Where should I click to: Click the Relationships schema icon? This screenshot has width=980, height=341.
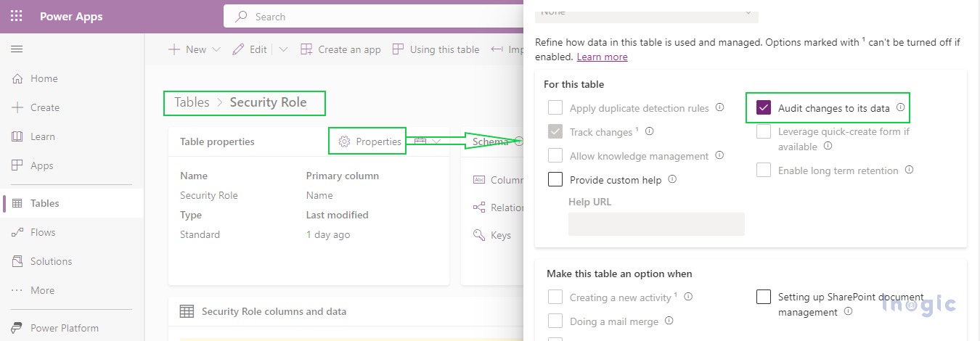478,208
